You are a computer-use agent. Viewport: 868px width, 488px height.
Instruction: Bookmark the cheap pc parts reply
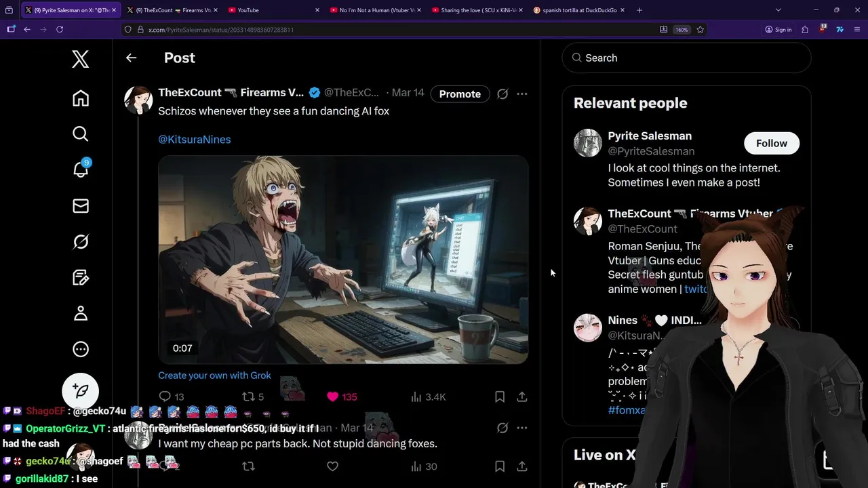(500, 466)
